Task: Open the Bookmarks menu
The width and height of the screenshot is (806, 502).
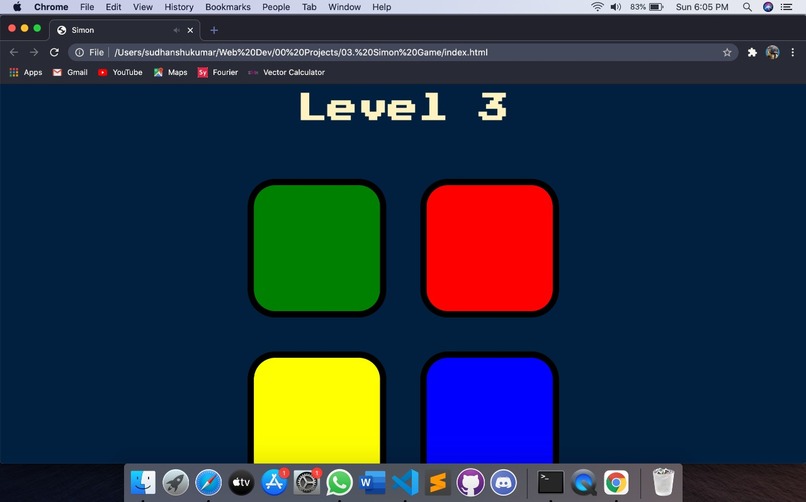Action: [228, 7]
